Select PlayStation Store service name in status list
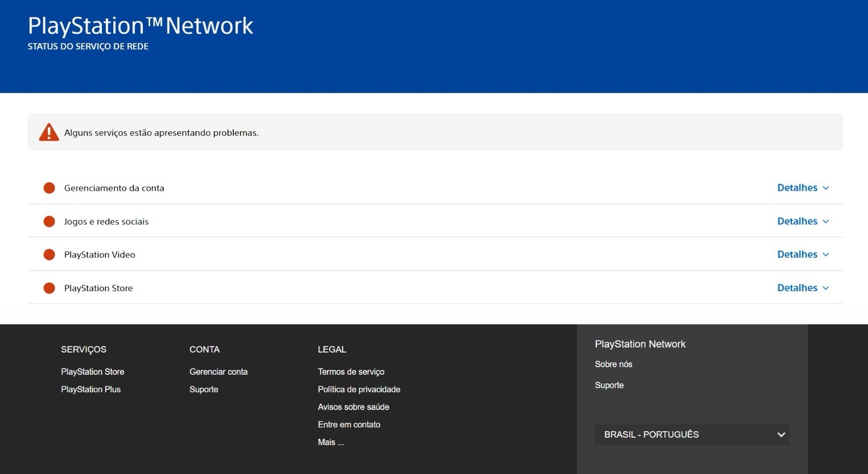 (98, 288)
